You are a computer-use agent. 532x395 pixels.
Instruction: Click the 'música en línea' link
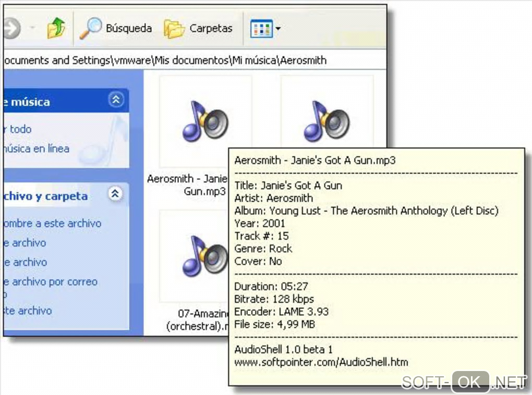pos(35,149)
